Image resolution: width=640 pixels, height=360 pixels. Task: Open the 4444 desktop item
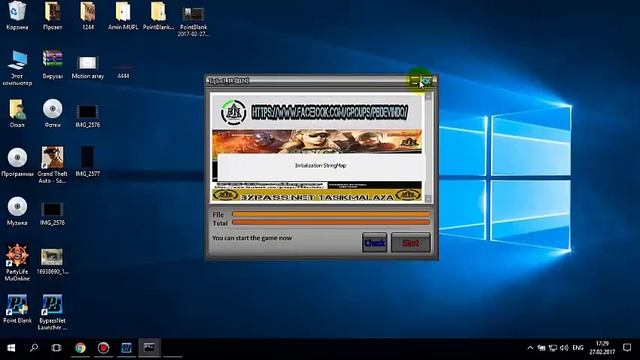tap(123, 72)
